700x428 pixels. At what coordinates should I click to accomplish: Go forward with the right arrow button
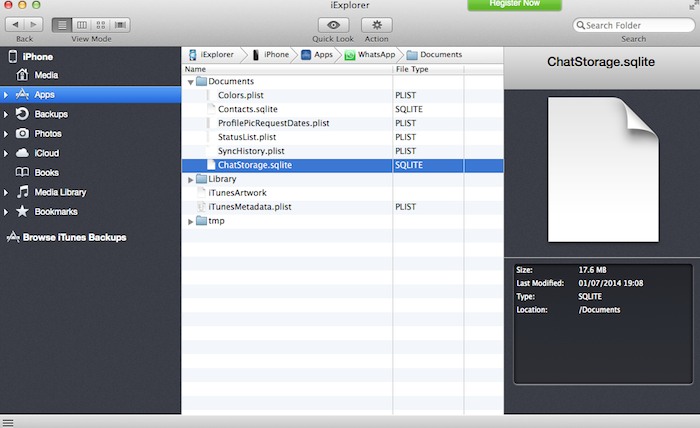pyautogui.click(x=33, y=25)
